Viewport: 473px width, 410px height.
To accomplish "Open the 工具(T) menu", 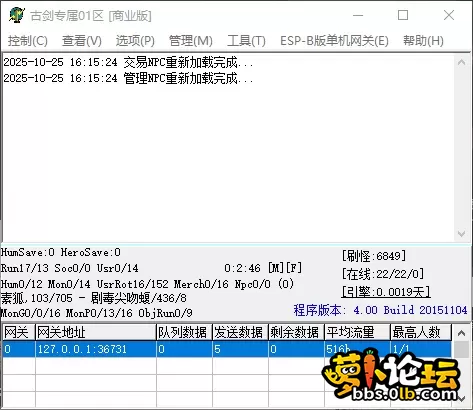I will 246,41.
